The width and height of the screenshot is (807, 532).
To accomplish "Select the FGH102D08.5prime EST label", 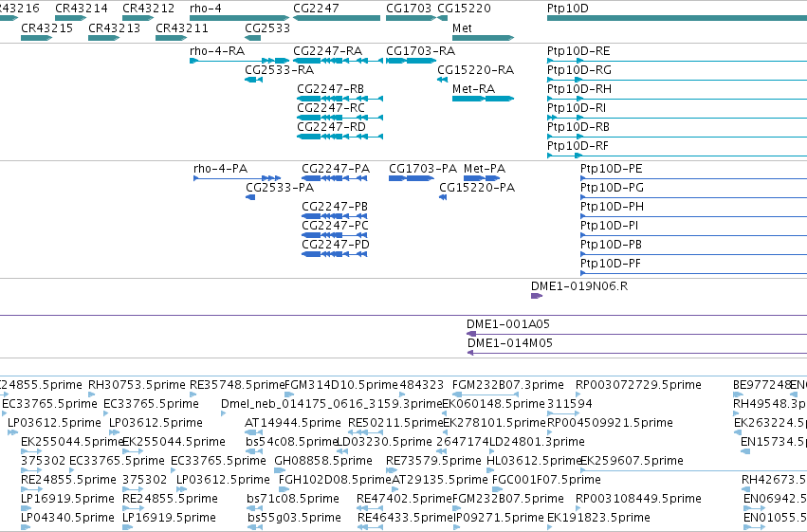I will [x=335, y=480].
